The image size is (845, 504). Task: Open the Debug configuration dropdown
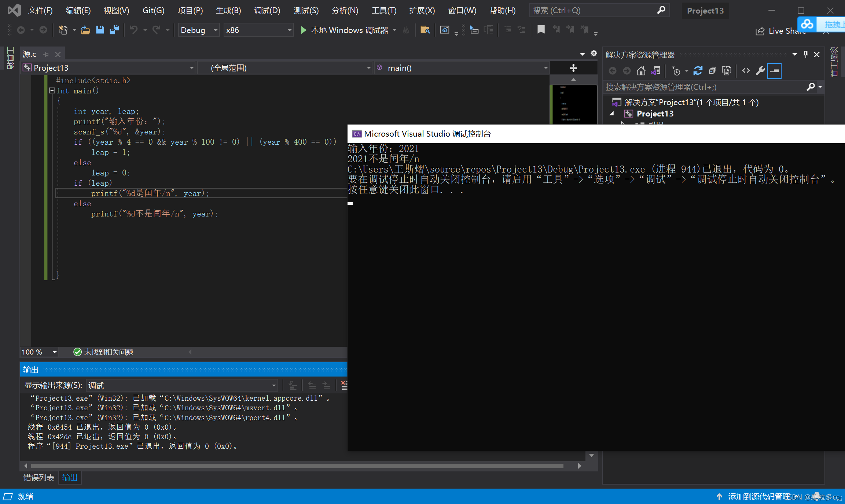199,30
